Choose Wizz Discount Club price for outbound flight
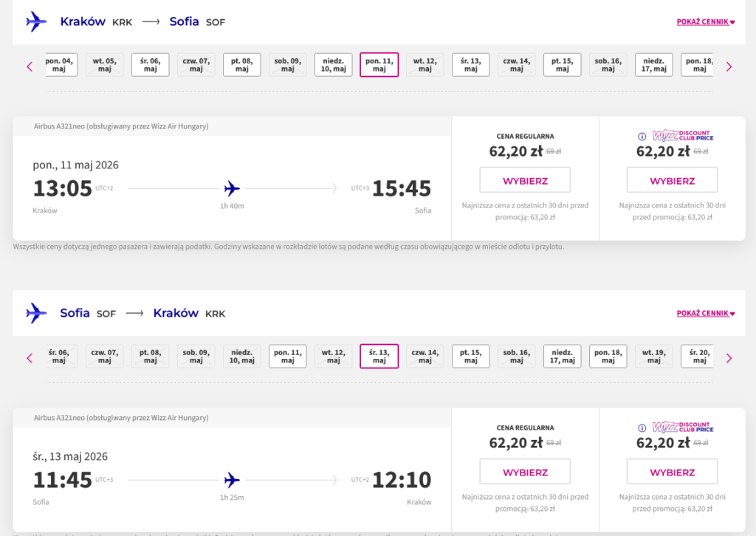This screenshot has height=536, width=756. point(672,181)
